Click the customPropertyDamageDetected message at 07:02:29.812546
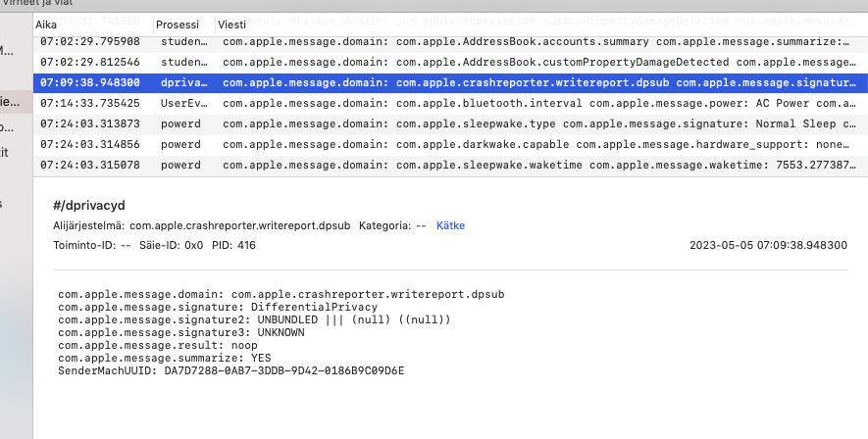The width and height of the screenshot is (868, 439). click(x=539, y=63)
